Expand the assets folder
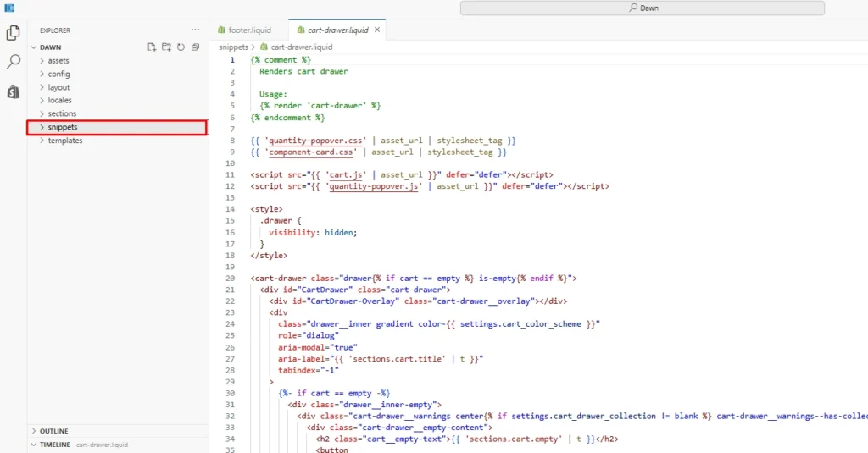868x453 pixels. pyautogui.click(x=58, y=61)
